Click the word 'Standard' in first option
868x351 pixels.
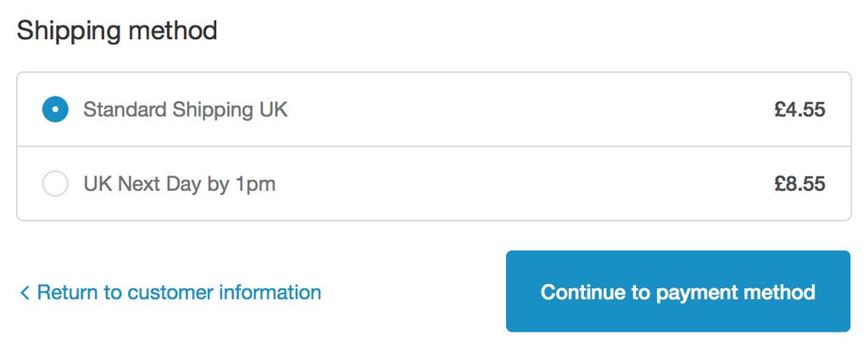[x=125, y=109]
